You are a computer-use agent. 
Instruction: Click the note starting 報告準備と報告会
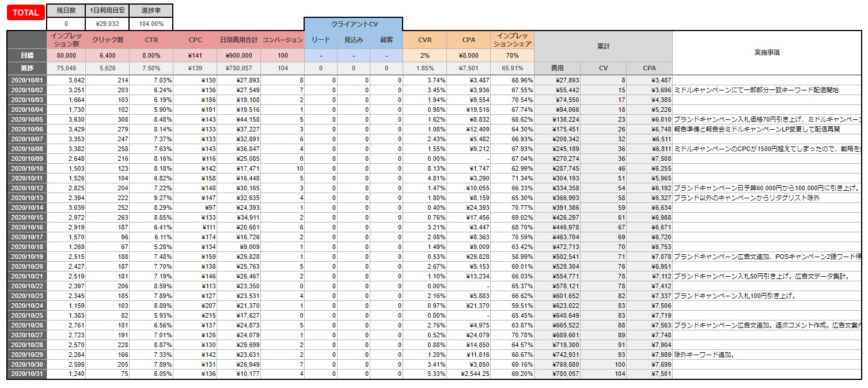pos(756,129)
